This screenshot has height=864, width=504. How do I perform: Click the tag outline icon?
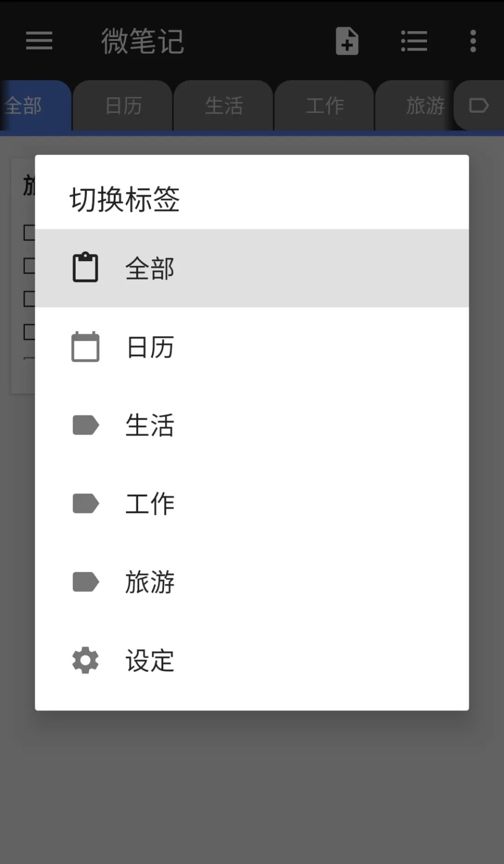(x=479, y=105)
